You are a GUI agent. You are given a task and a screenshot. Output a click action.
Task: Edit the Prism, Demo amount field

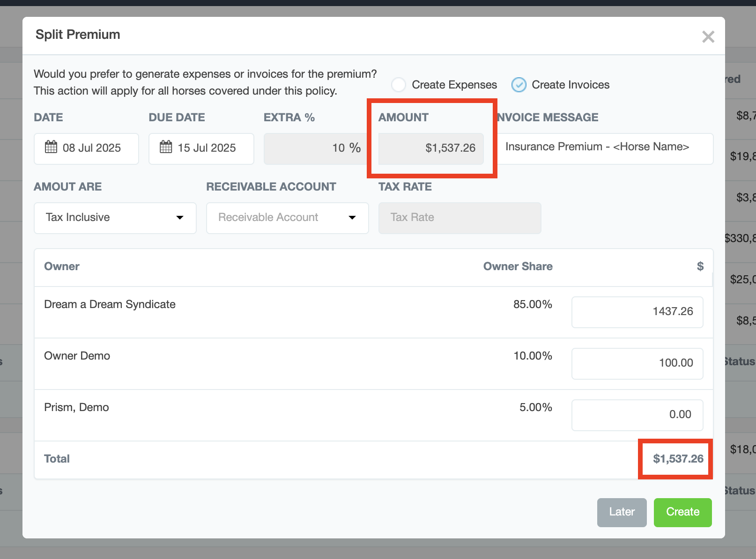[637, 415]
